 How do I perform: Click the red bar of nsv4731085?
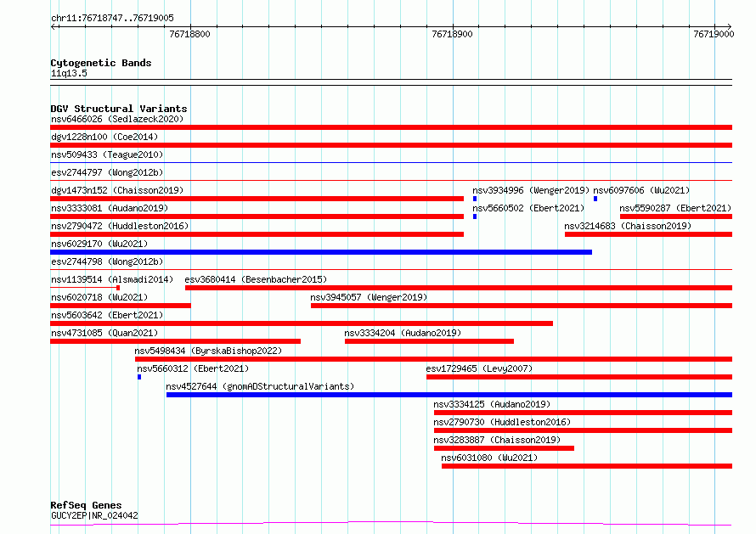[x=176, y=341]
